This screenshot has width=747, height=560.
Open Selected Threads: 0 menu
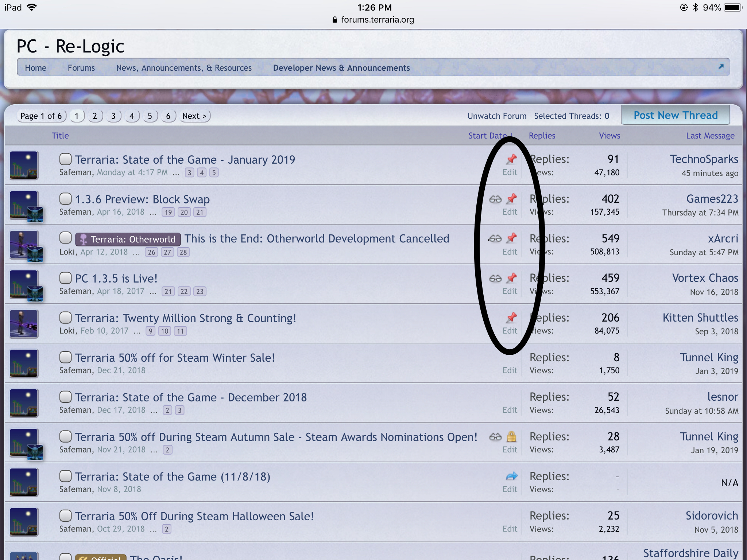point(572,116)
